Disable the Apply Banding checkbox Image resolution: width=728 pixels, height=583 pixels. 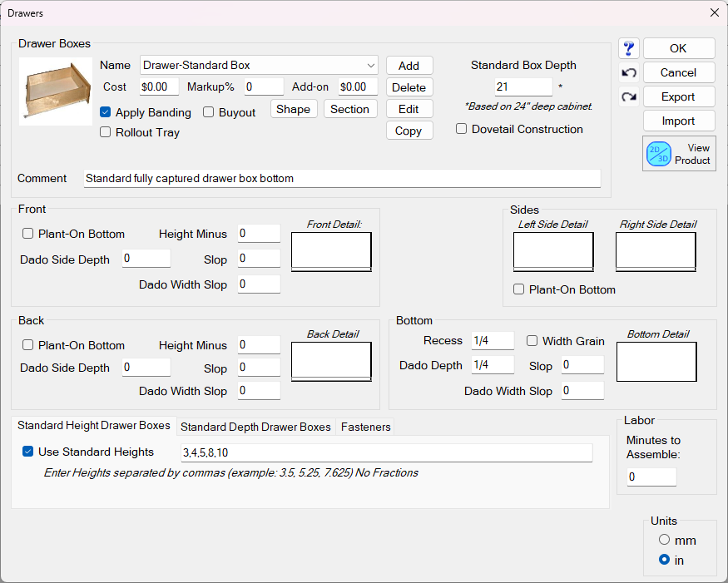point(106,112)
